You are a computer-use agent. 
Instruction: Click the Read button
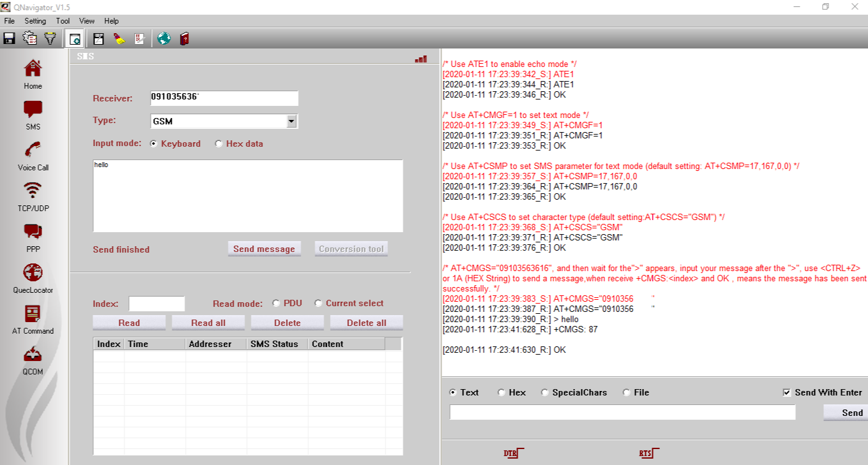129,323
